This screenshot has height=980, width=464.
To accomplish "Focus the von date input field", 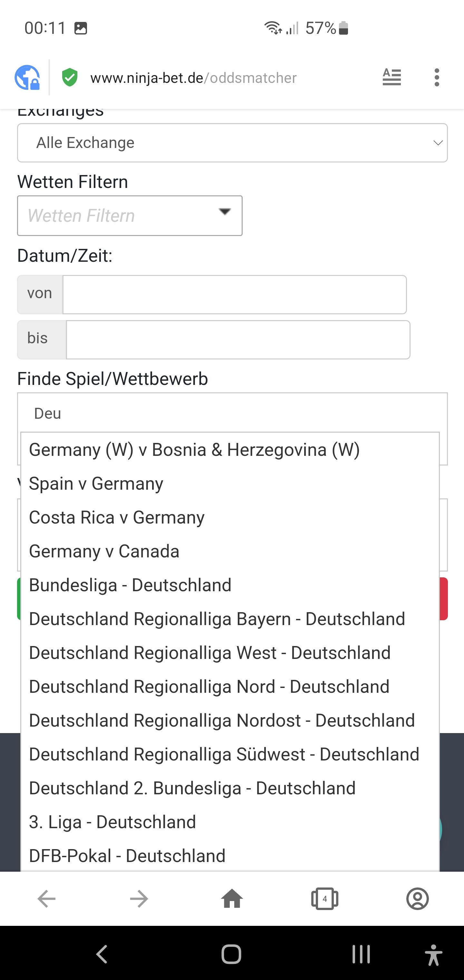I will coord(235,295).
